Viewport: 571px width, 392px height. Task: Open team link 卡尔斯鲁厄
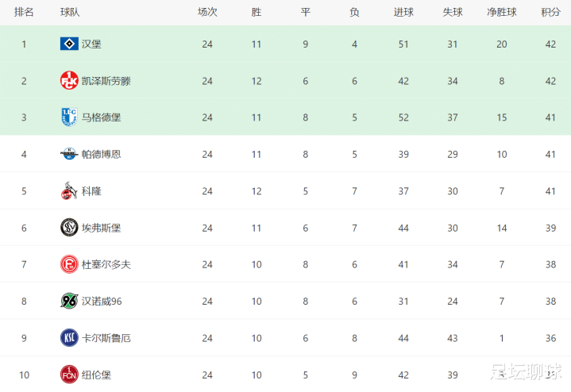pos(106,338)
